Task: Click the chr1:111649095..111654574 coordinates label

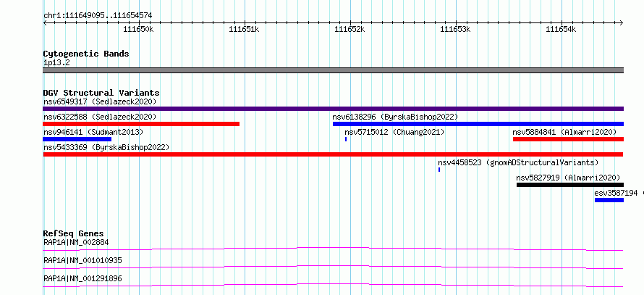Action: pyautogui.click(x=98, y=16)
